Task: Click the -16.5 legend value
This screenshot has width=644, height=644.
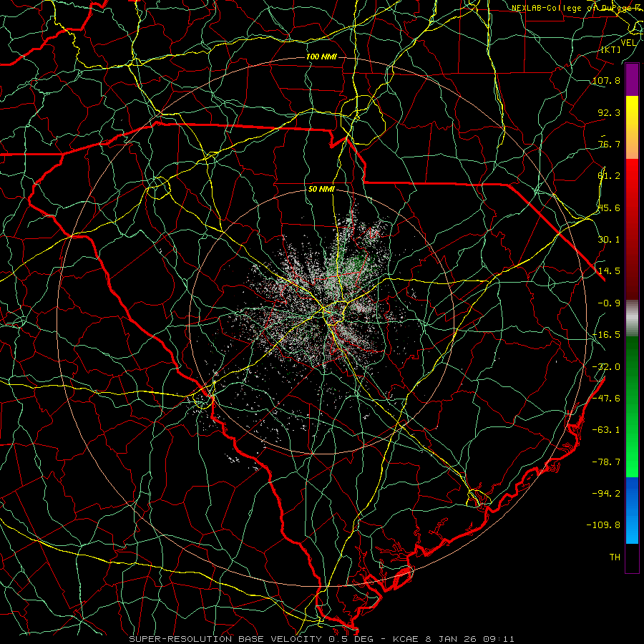Action: point(606,335)
